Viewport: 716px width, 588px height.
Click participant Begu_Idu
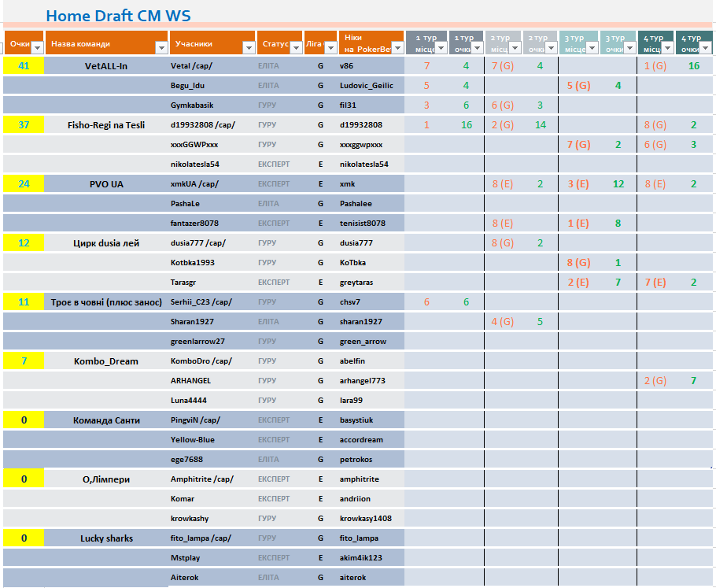tap(187, 86)
